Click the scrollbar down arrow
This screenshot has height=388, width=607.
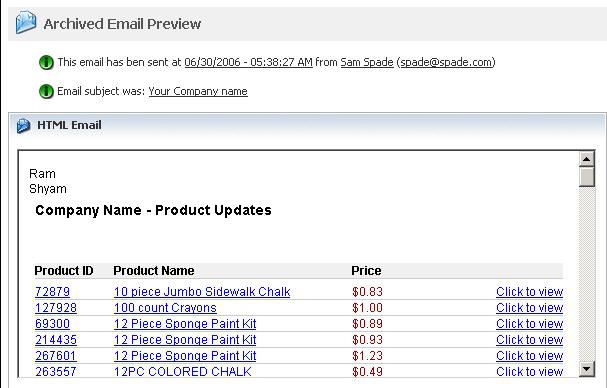(586, 369)
